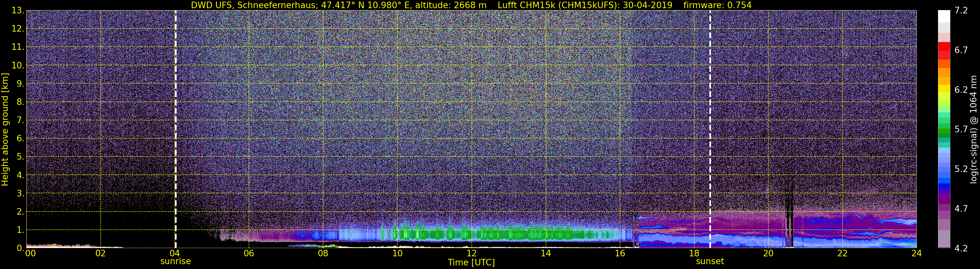Viewport: 980px width, 269px height.
Task: Click the "Time [UTC]" axis label
Action: coord(471,262)
